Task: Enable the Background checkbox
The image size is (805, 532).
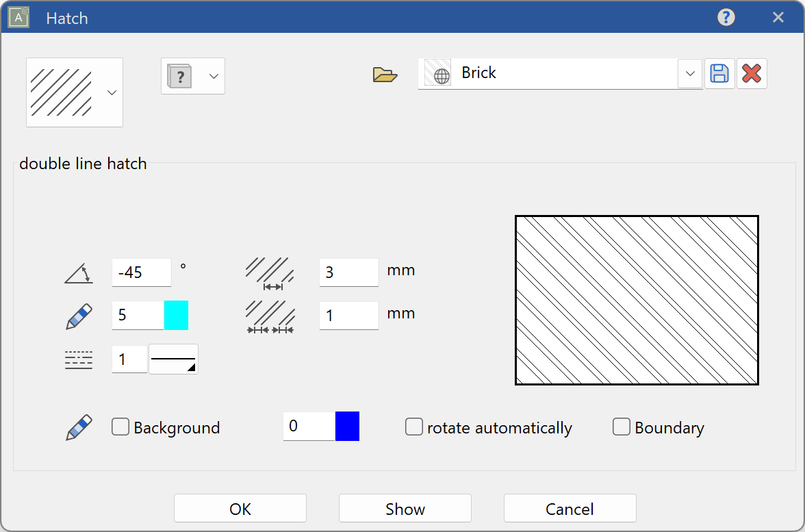Action: pyautogui.click(x=120, y=427)
